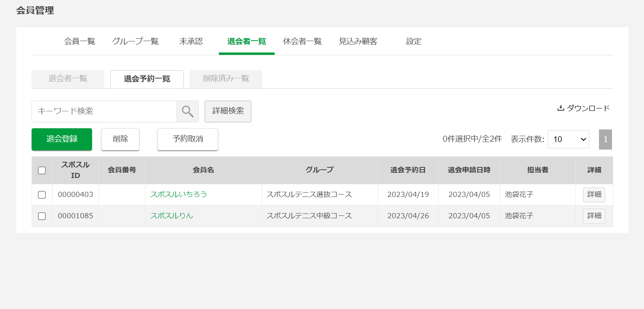Click the ダウンロード download icon link
644x309 pixels.
coord(584,108)
